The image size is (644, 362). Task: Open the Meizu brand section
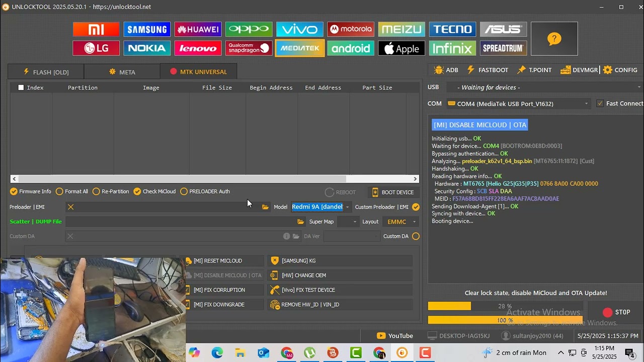401,29
